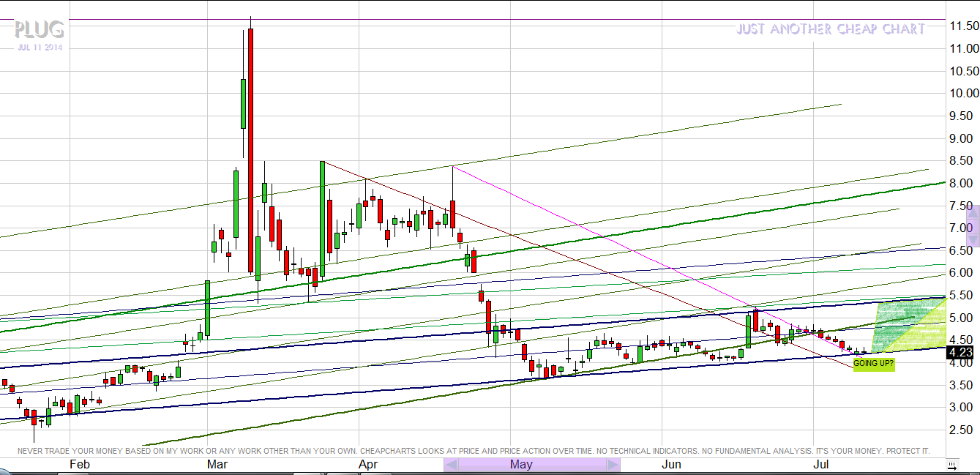Click the 4.23 current price tag
Screen dimensions: 980x475
point(962,353)
